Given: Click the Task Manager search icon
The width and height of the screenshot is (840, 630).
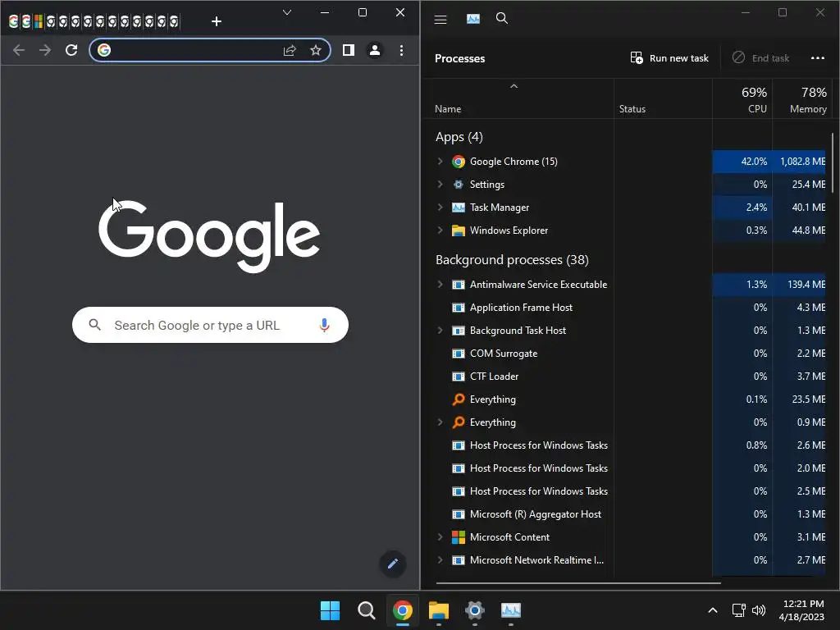Looking at the screenshot, I should tap(502, 18).
